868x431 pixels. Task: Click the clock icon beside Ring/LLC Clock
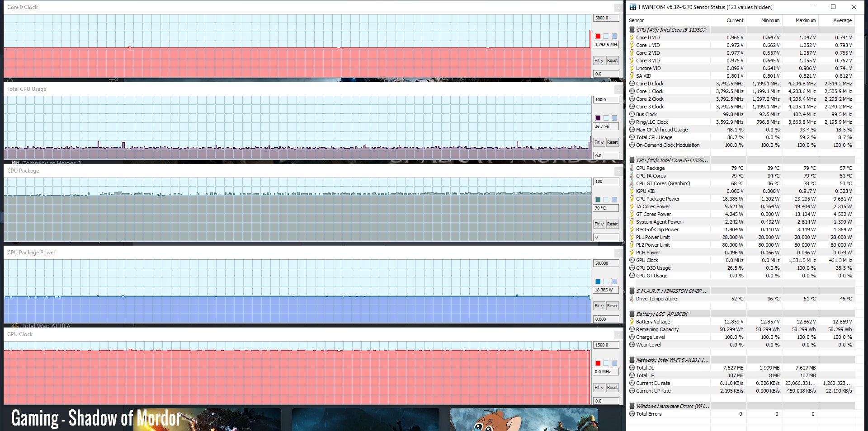632,122
